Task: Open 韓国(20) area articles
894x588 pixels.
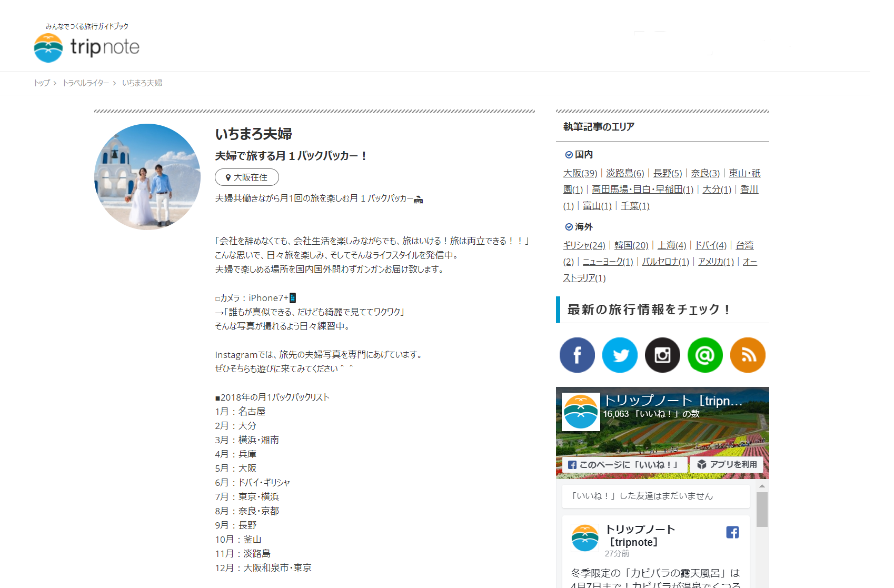Action: click(x=631, y=245)
